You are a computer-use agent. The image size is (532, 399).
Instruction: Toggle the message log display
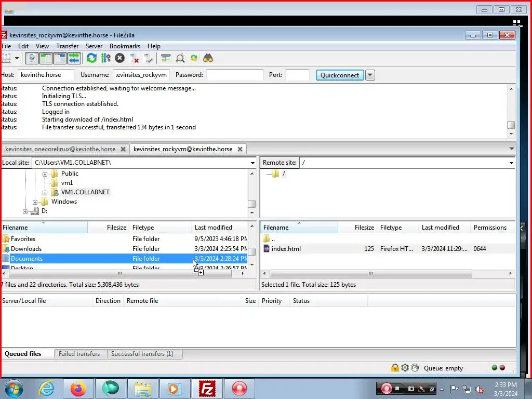(32, 58)
